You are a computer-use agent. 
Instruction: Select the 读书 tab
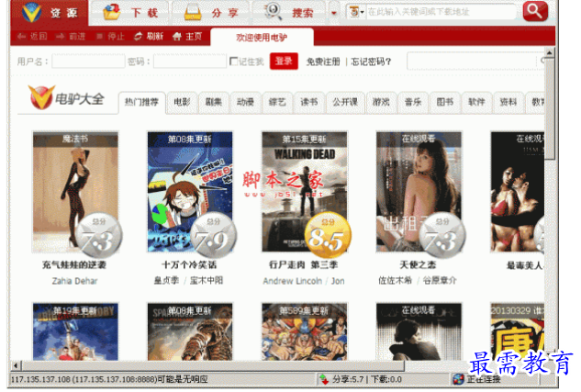coord(309,102)
